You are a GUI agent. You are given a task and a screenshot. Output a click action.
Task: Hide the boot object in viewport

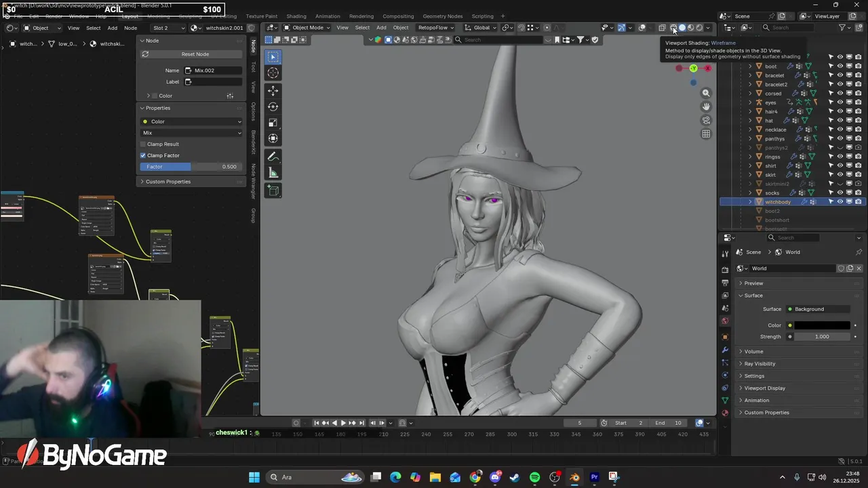pos(840,66)
